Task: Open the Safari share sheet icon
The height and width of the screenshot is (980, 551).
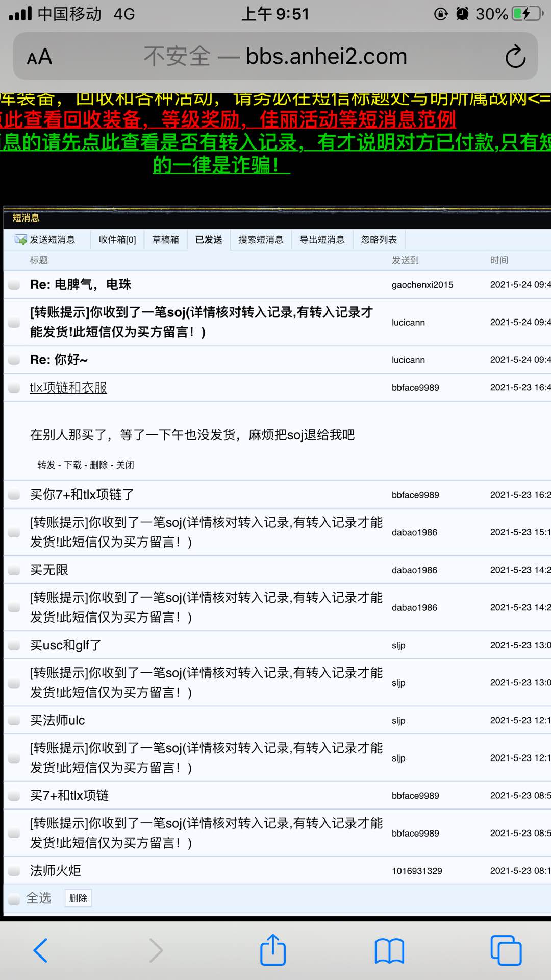Action: coord(273,950)
